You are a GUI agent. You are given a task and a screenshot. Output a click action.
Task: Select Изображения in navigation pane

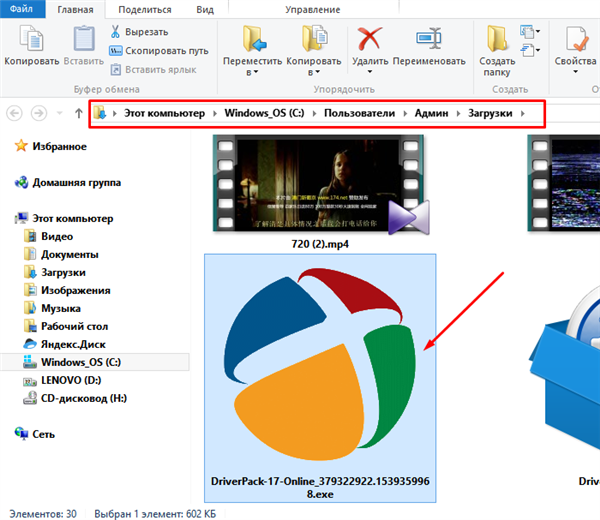[76, 290]
